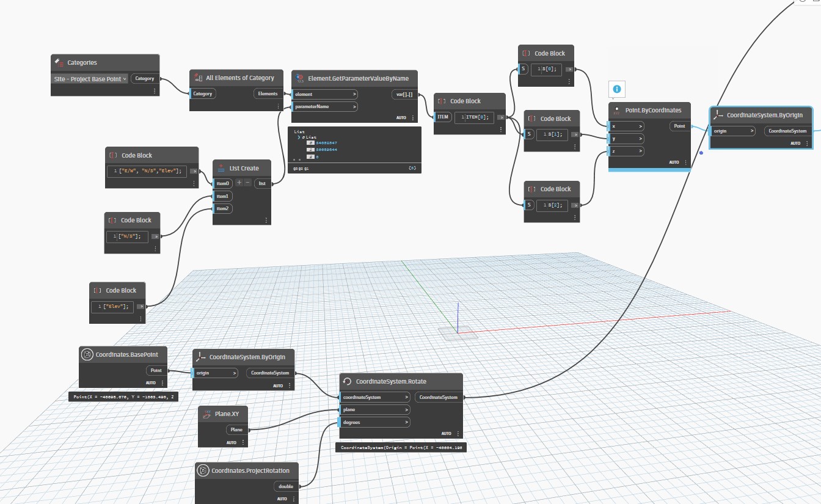Add an item with List Create plus button
Image resolution: width=821 pixels, height=504 pixels.
point(239,183)
